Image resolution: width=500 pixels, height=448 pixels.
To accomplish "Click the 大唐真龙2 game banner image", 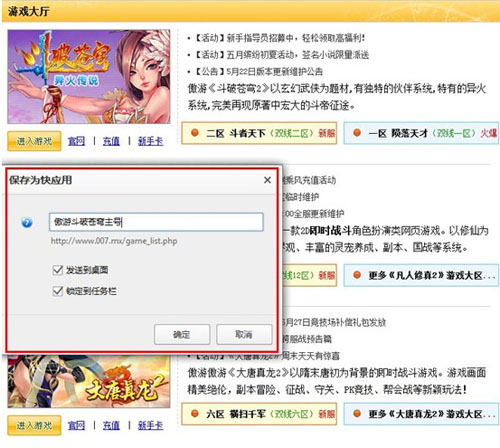I will (x=89, y=381).
